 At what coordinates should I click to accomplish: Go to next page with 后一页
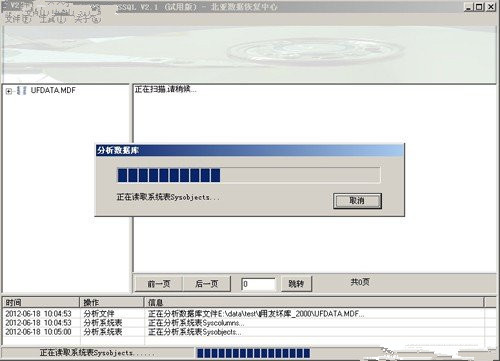point(207,284)
